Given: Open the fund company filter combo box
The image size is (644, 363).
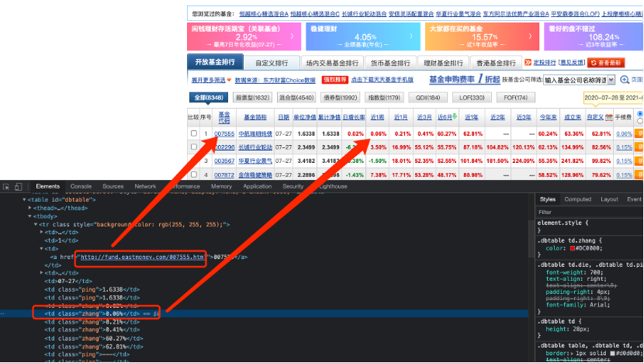Looking at the screenshot, I should [579, 80].
